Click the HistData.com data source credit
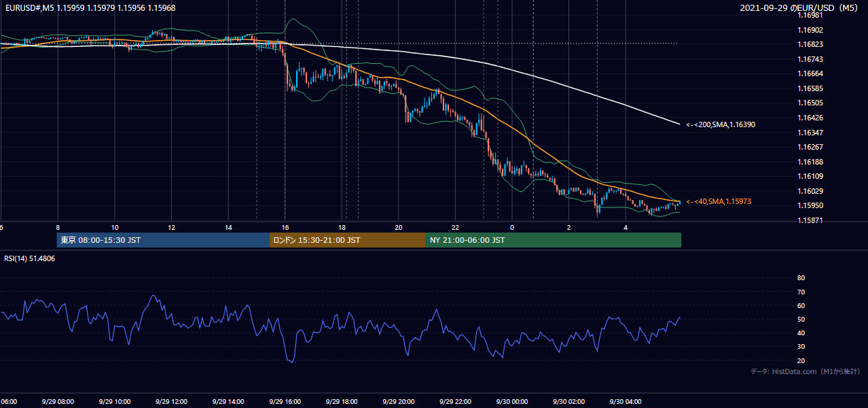 pos(806,371)
